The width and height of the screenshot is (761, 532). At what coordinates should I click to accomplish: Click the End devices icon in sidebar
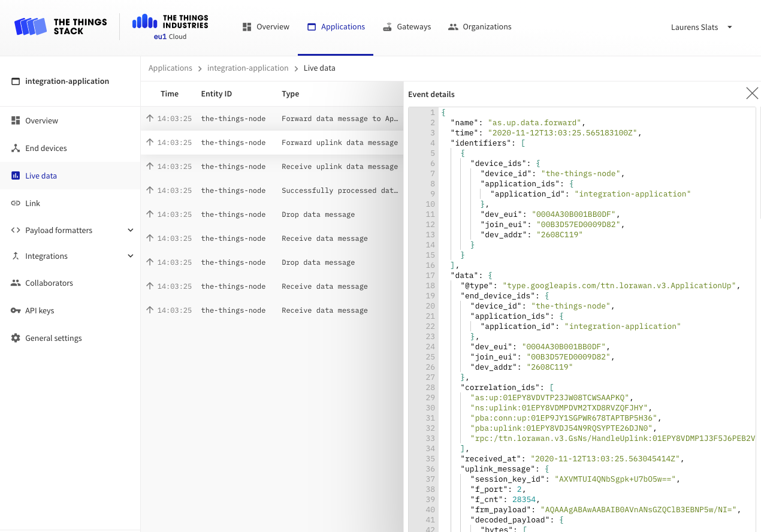[16, 148]
